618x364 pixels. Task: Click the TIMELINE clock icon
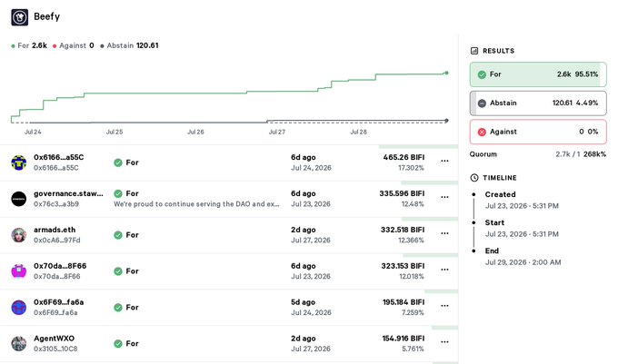[x=474, y=178]
